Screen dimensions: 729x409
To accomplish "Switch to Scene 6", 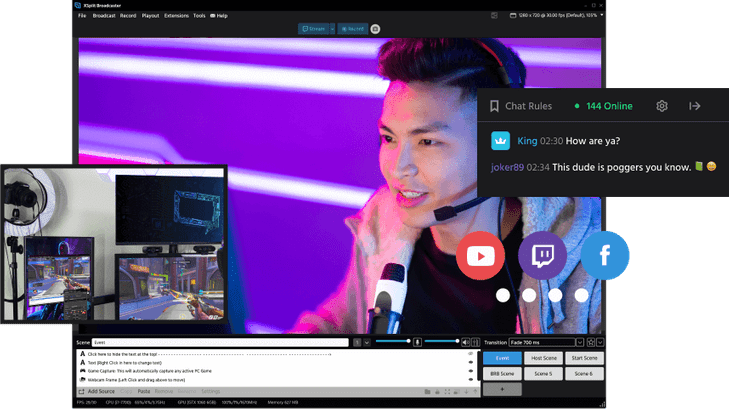I will [584, 374].
